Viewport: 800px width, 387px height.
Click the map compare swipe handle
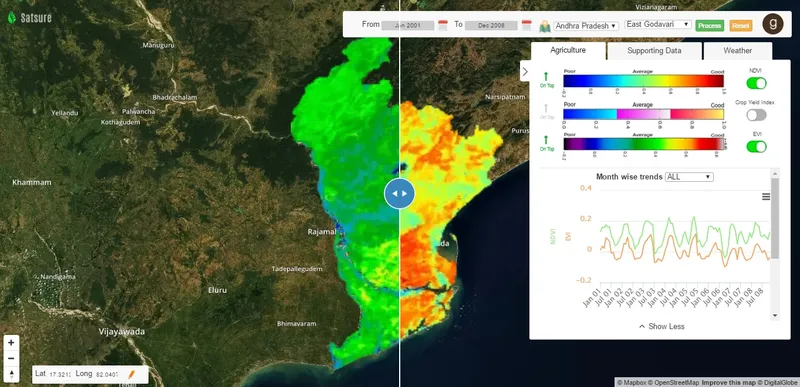pyautogui.click(x=399, y=193)
